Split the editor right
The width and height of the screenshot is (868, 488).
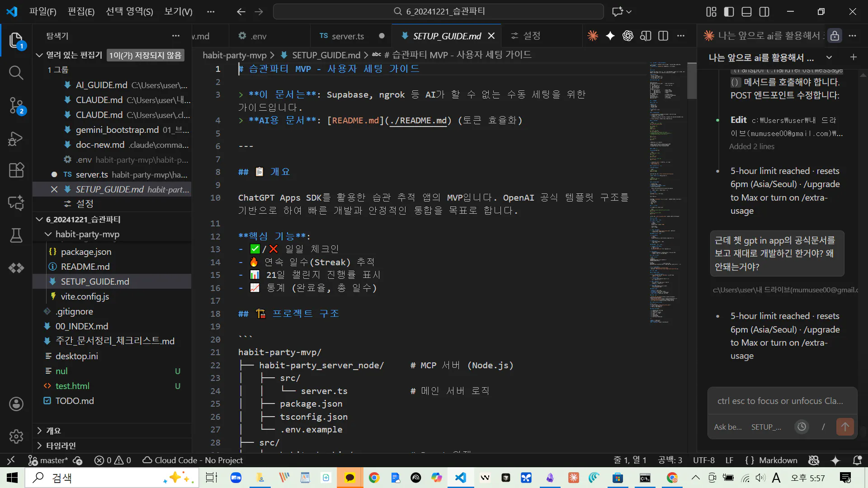pyautogui.click(x=663, y=36)
